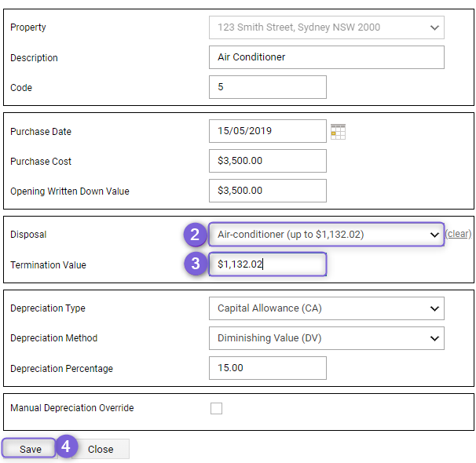Open the Depreciation Type dropdown
This screenshot has width=476, height=463.
[326, 308]
